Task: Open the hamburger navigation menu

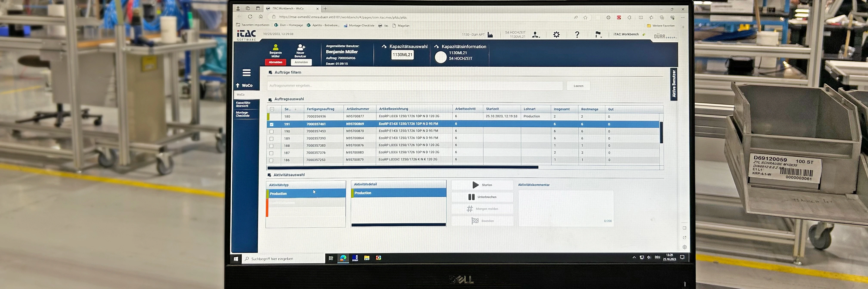Action: tap(246, 73)
